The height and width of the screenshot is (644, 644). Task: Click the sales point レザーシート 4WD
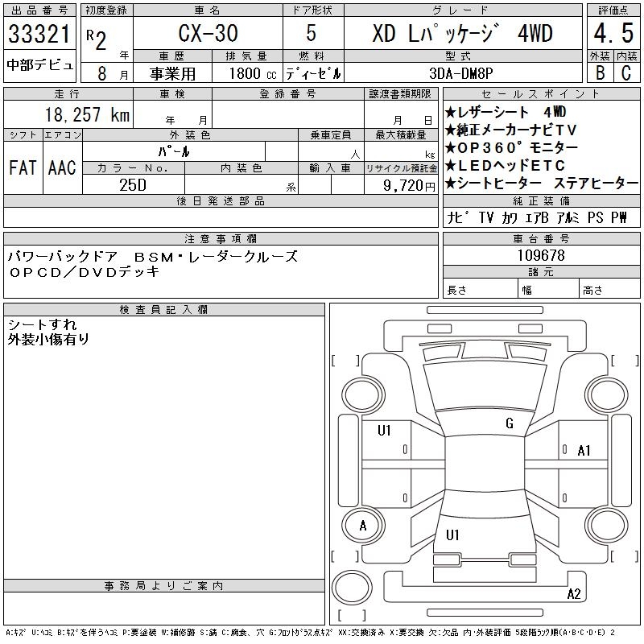(x=506, y=112)
